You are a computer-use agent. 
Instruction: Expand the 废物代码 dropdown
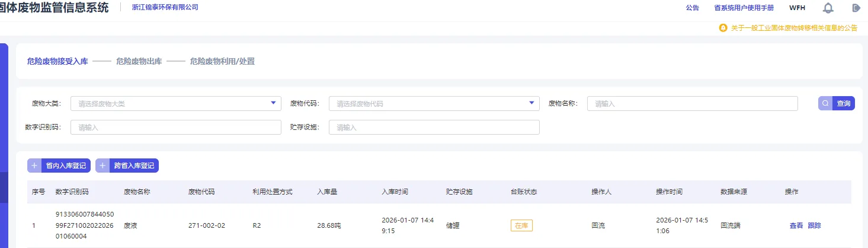[434, 104]
